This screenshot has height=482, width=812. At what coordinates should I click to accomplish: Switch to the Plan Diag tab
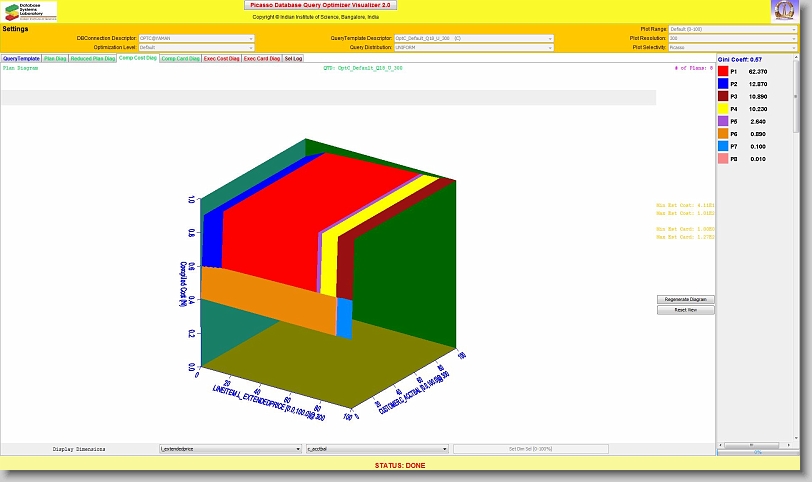click(55, 59)
